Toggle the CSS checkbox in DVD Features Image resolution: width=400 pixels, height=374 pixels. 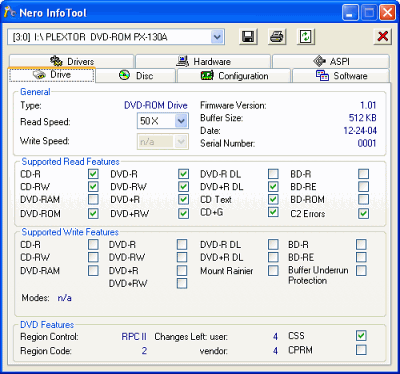(361, 336)
